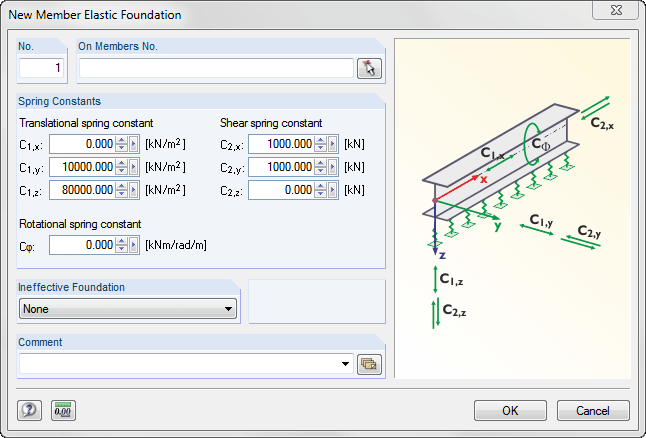Adjust the C2,y shear constant spinner
The image size is (646, 438).
322,167
